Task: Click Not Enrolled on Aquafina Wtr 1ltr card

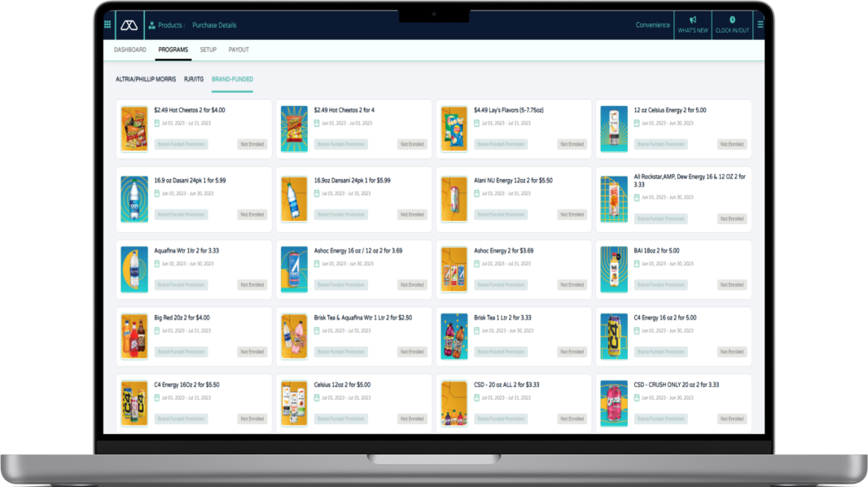Action: 252,284
